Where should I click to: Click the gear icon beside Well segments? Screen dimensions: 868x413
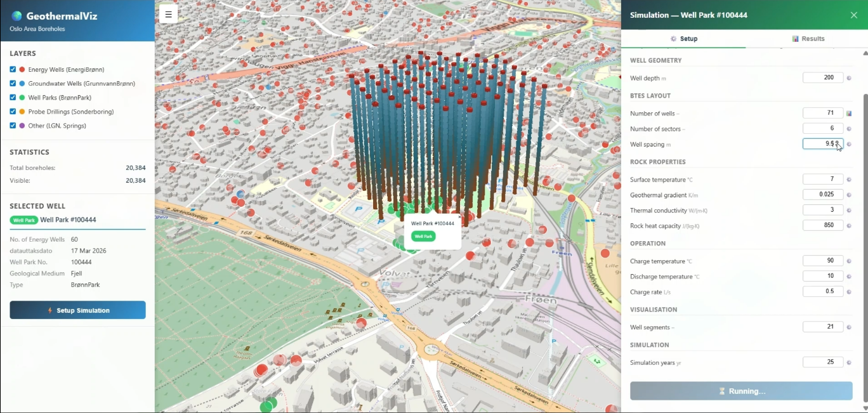click(x=849, y=327)
